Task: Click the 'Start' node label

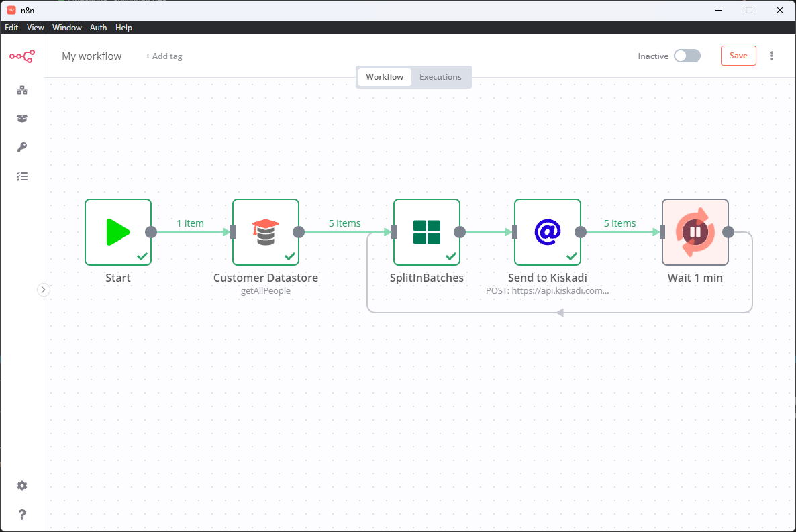Action: [x=117, y=278]
